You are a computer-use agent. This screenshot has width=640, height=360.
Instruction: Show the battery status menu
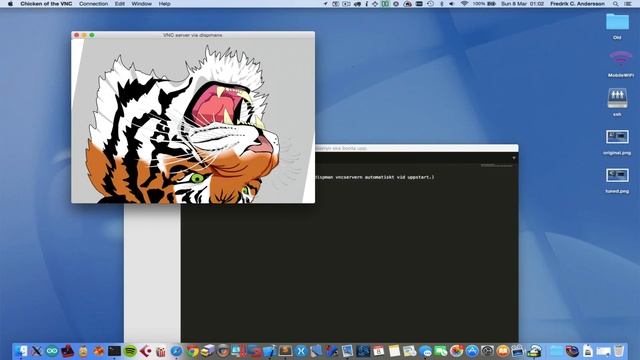point(484,4)
